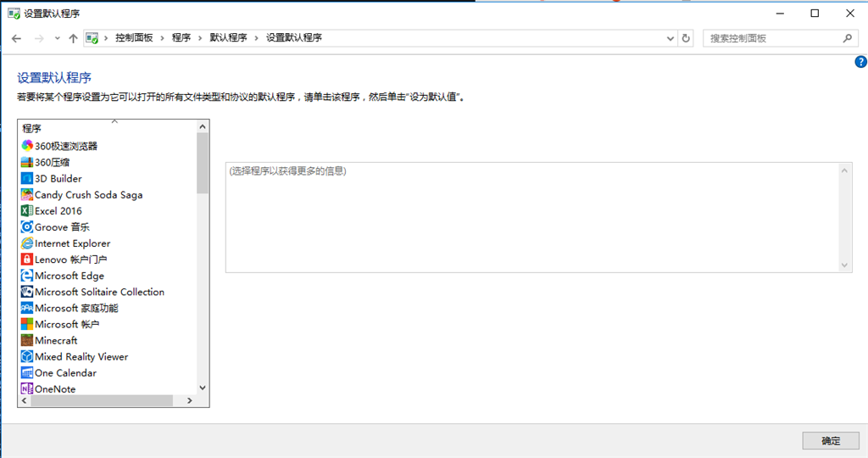The height and width of the screenshot is (458, 868).
Task: Select One Calendar text in list
Action: click(65, 373)
